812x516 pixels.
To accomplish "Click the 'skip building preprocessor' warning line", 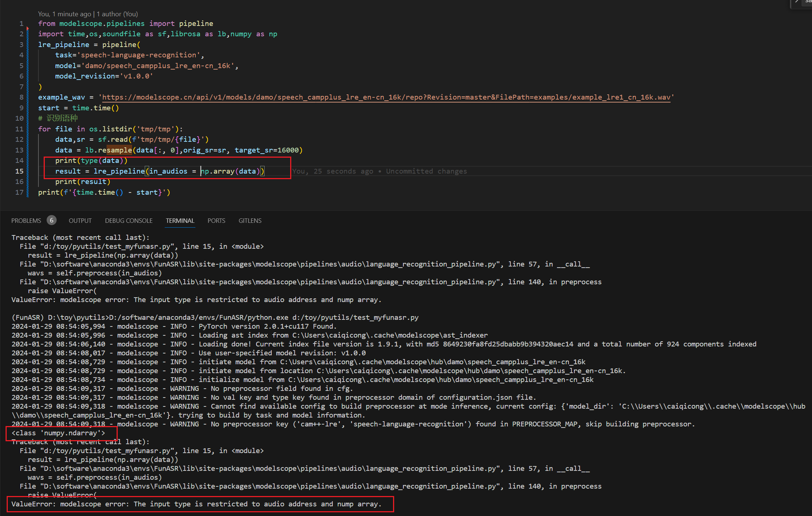I will (x=353, y=424).
